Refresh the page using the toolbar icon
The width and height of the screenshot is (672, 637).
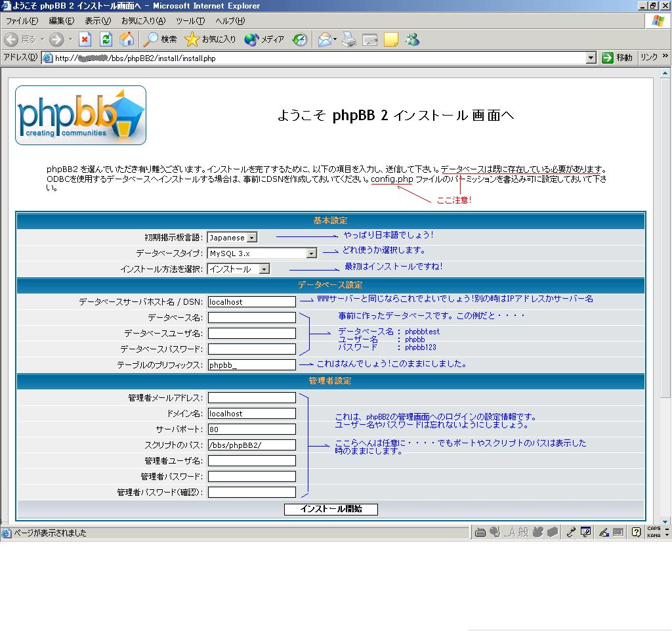[106, 40]
